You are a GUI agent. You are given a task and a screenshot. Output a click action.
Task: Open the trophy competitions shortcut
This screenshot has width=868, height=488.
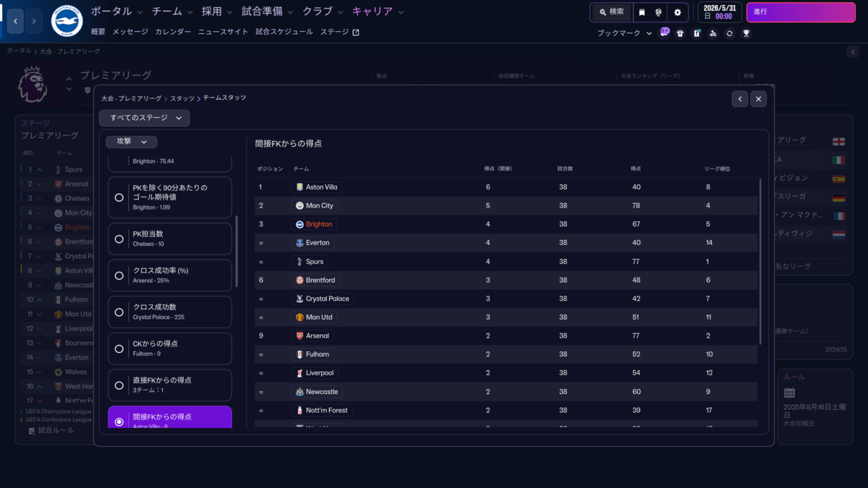click(746, 33)
